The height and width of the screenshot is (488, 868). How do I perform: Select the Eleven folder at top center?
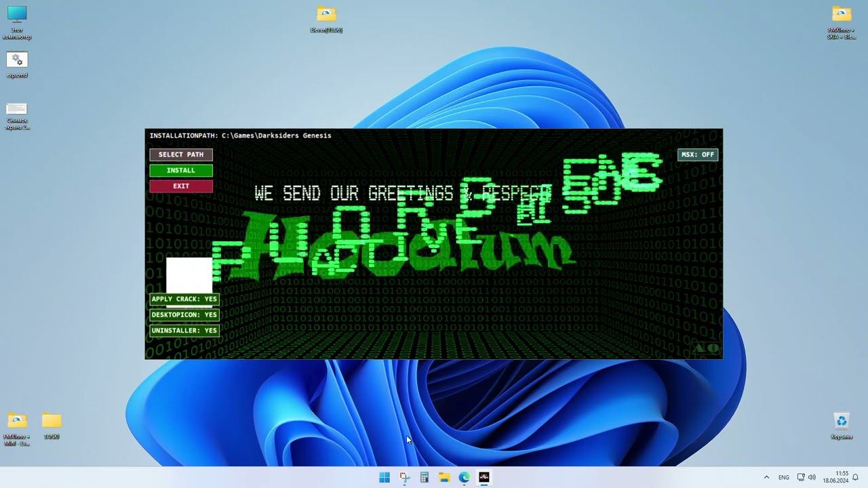[326, 20]
